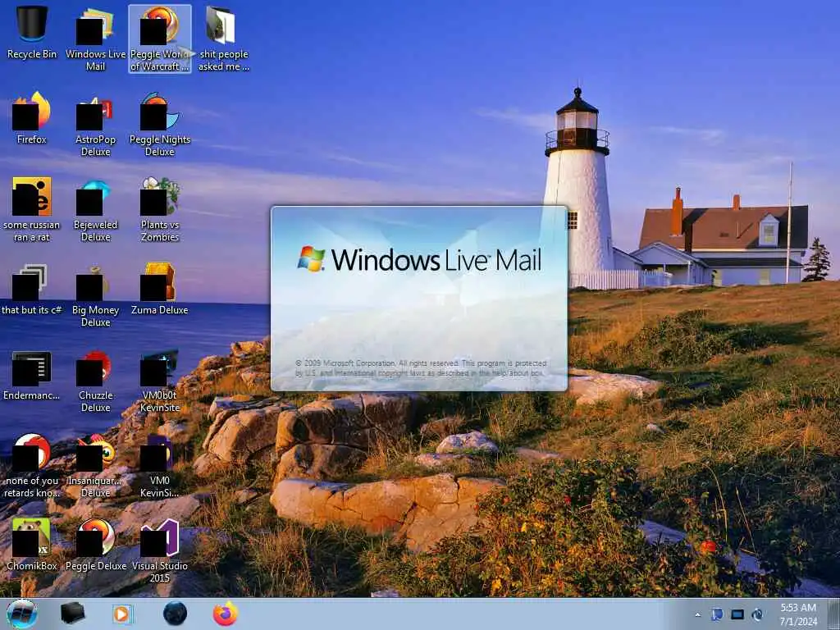The width and height of the screenshot is (840, 630).
Task: Select the Visual Studio 2015 desktop icon
Action: pyautogui.click(x=160, y=550)
